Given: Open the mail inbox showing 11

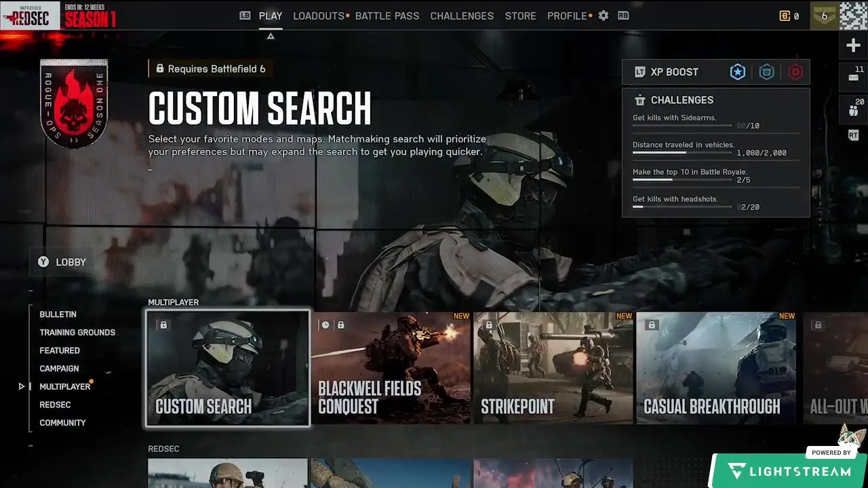Looking at the screenshot, I should pos(854,77).
